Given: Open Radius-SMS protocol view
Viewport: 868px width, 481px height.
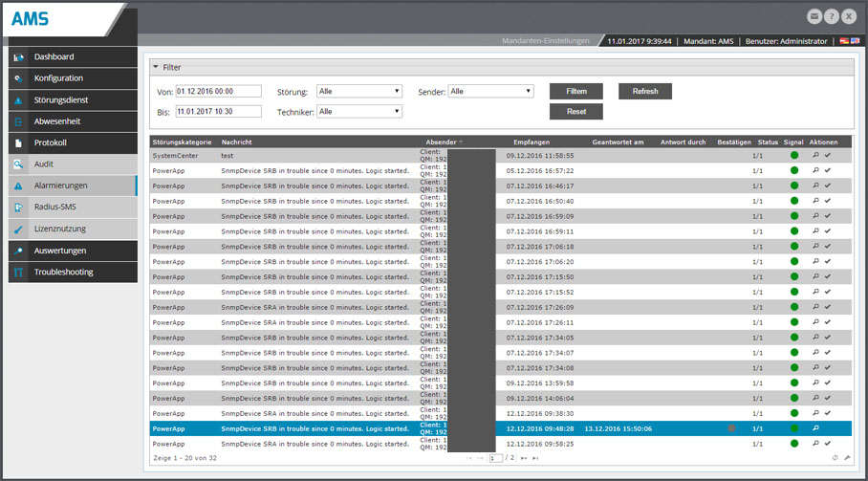Looking at the screenshot, I should tap(73, 207).
